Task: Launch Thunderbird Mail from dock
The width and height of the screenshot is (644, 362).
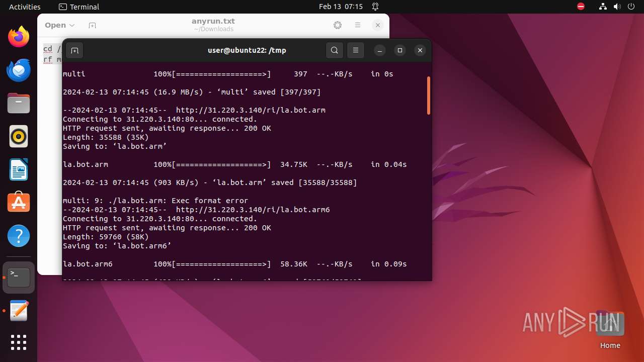Action: pos(19,70)
